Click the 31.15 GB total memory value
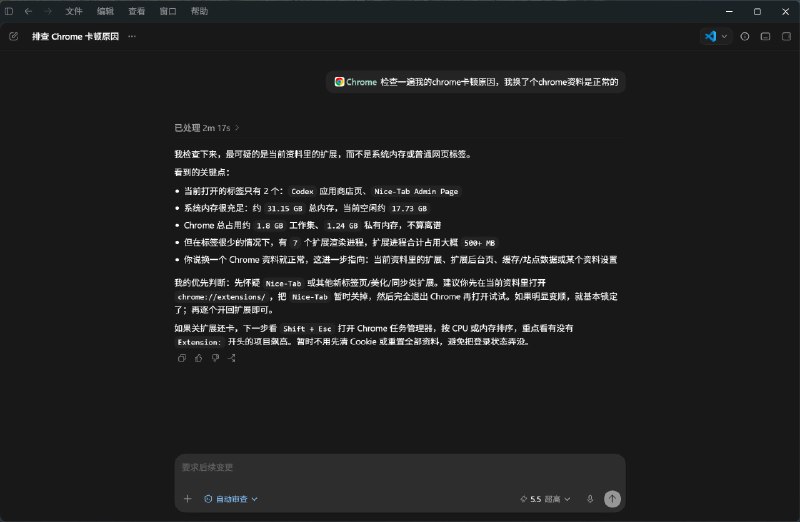800x522 pixels. (x=285, y=208)
